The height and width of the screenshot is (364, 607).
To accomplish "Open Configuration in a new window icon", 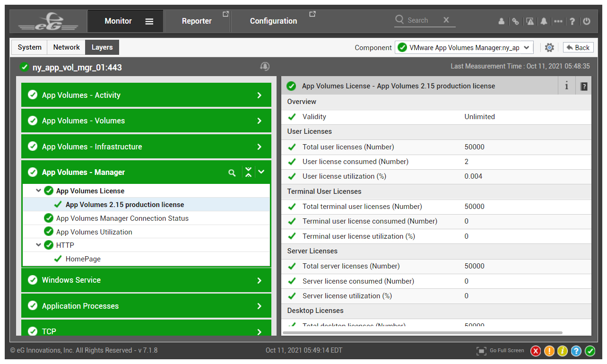I will click(312, 14).
